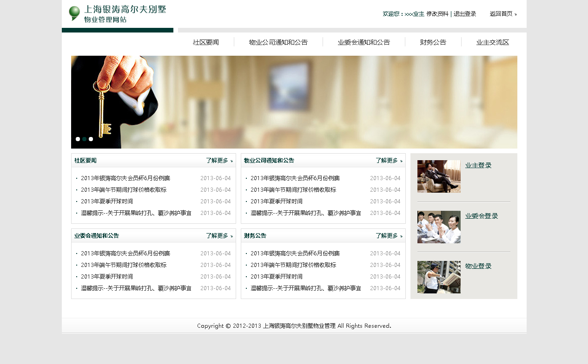
Task: Return to homepage via 返回首页
Action: point(503,14)
